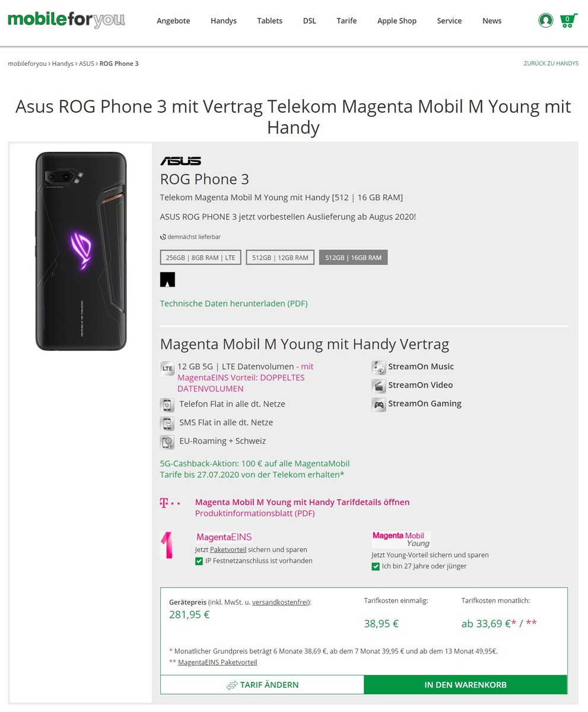Screen dimensions: 588x712
Task: Click IN DEN WARENKORB button
Action: point(465,685)
